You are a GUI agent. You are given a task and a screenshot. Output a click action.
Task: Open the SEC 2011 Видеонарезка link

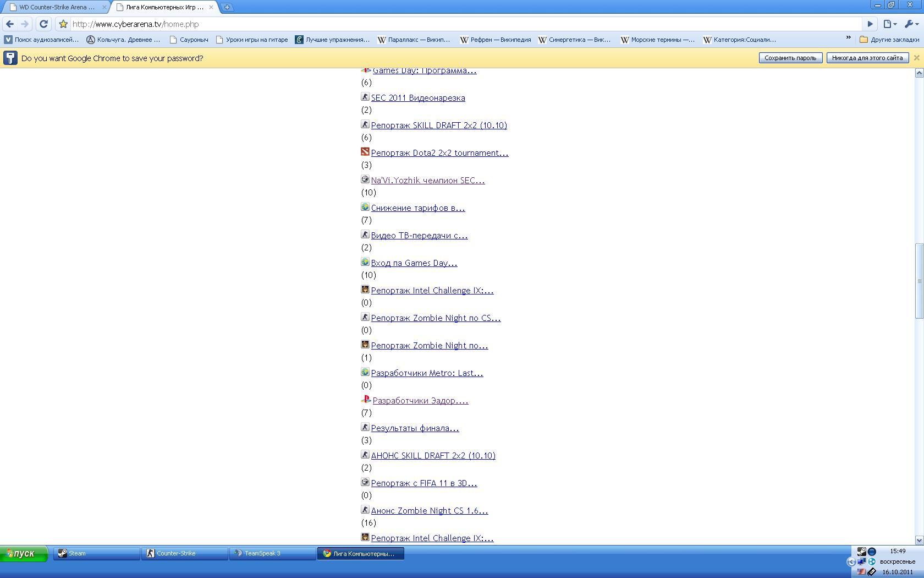click(418, 98)
